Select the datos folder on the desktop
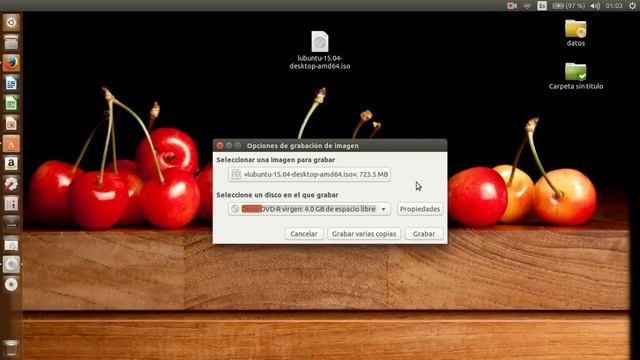 (576, 33)
